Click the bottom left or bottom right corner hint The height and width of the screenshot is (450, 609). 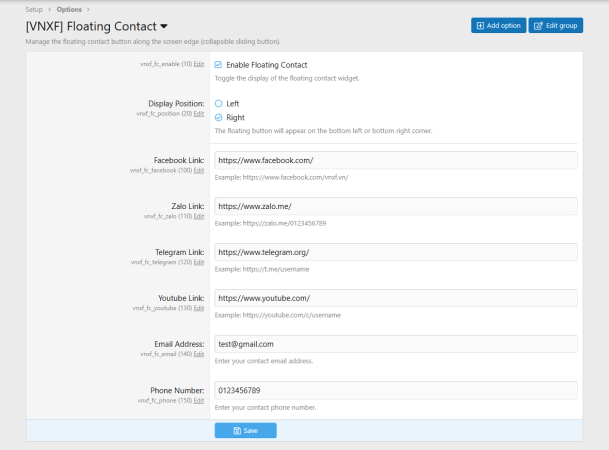[x=323, y=131]
